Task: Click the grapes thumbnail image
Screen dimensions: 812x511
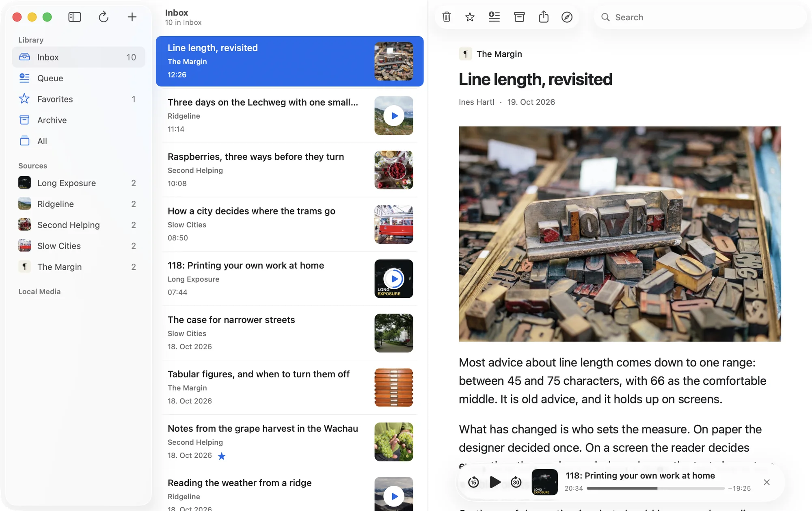Action: tap(394, 442)
